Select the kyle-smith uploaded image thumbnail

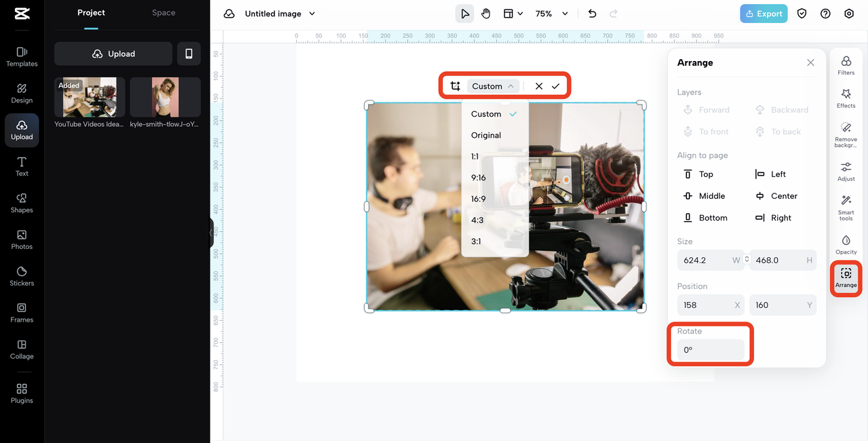click(x=165, y=97)
